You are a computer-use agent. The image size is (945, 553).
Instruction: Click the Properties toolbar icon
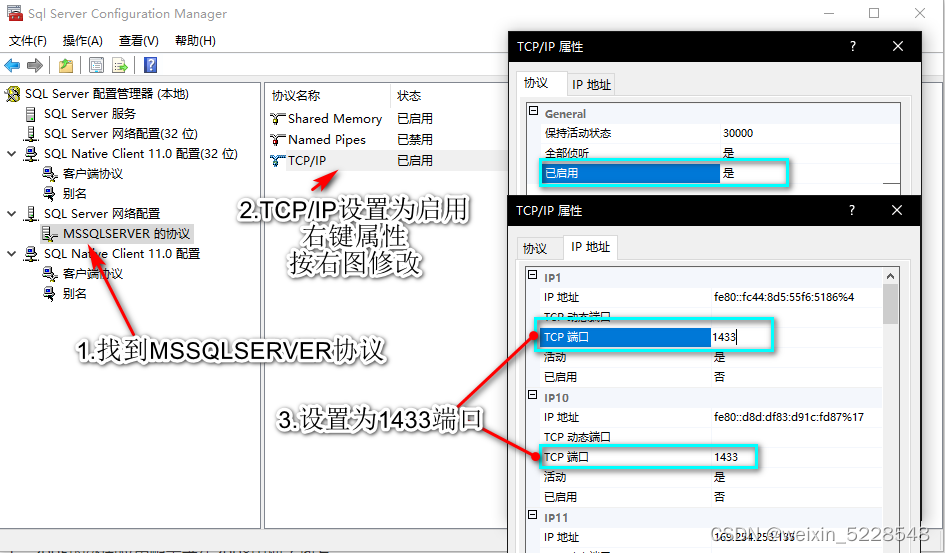96,65
